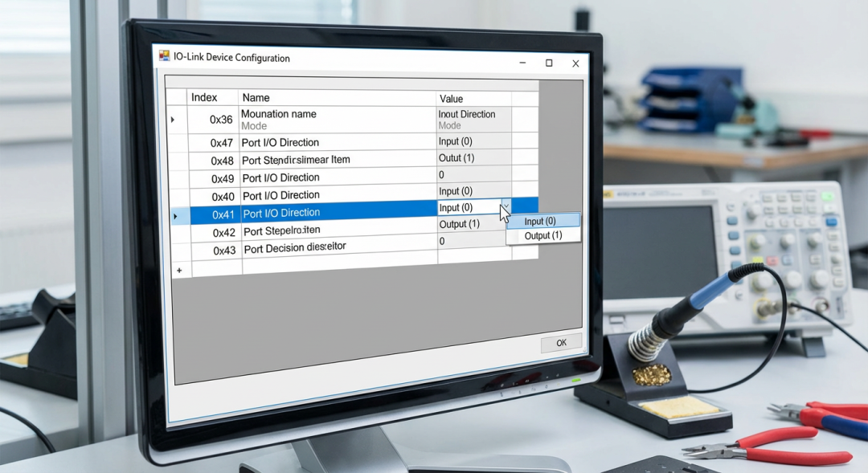The image size is (868, 473).
Task: Click the plus icon to add a row
Action: point(178,271)
